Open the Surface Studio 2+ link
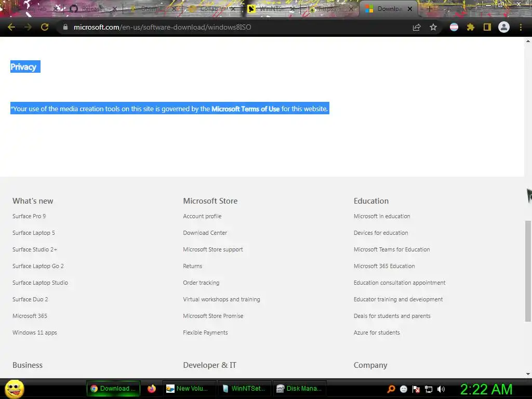 coord(35,249)
